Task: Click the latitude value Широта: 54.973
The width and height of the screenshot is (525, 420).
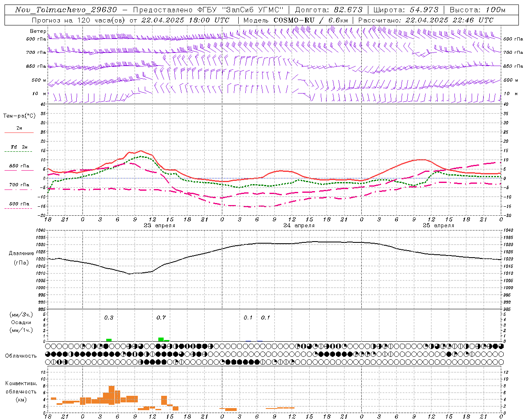Action: coord(406,10)
